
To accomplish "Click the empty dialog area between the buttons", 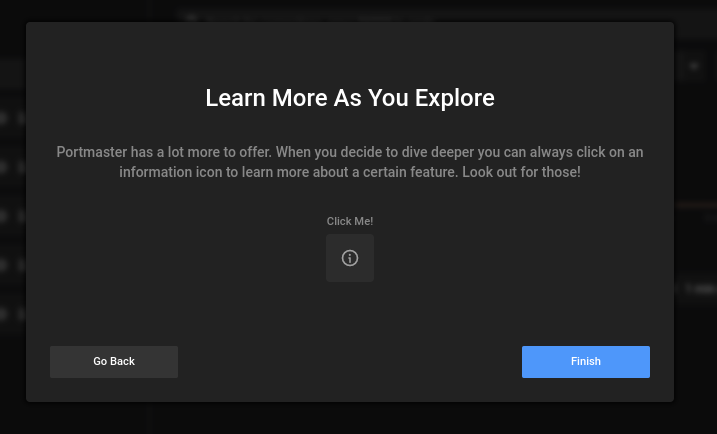I will pos(350,361).
